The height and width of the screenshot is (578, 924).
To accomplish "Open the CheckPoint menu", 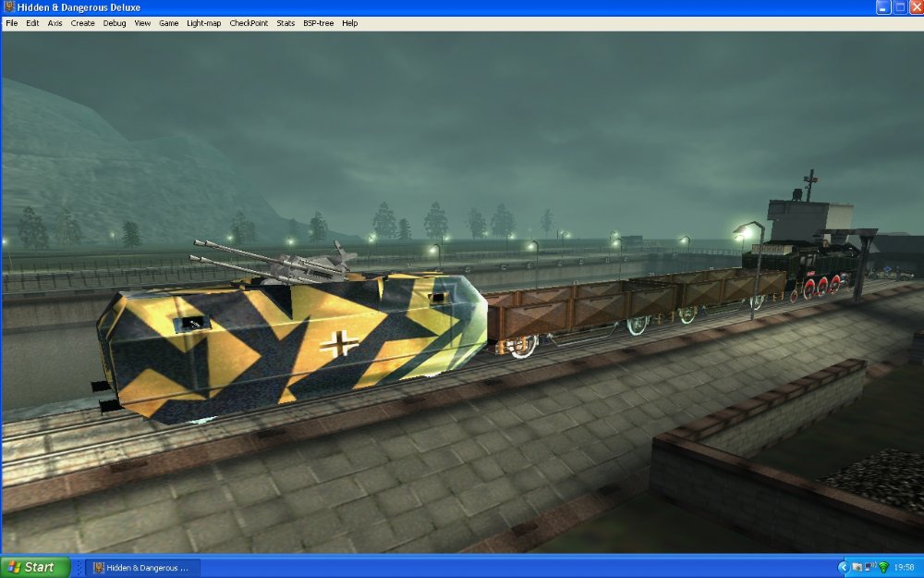I will point(248,23).
